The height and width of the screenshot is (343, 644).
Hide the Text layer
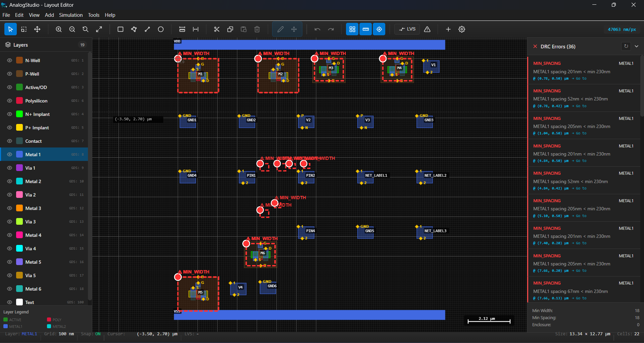click(9, 302)
